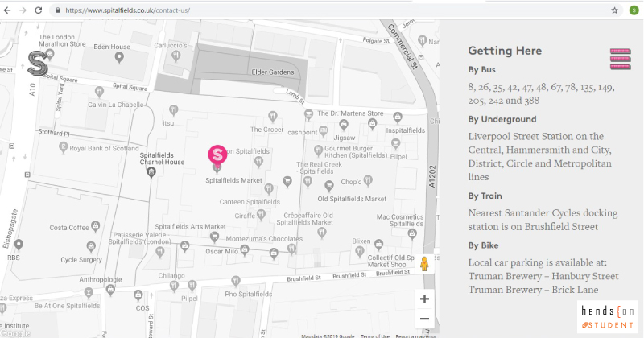
Task: Click the pink Spitalfields Market map pin
Action: coord(217,155)
